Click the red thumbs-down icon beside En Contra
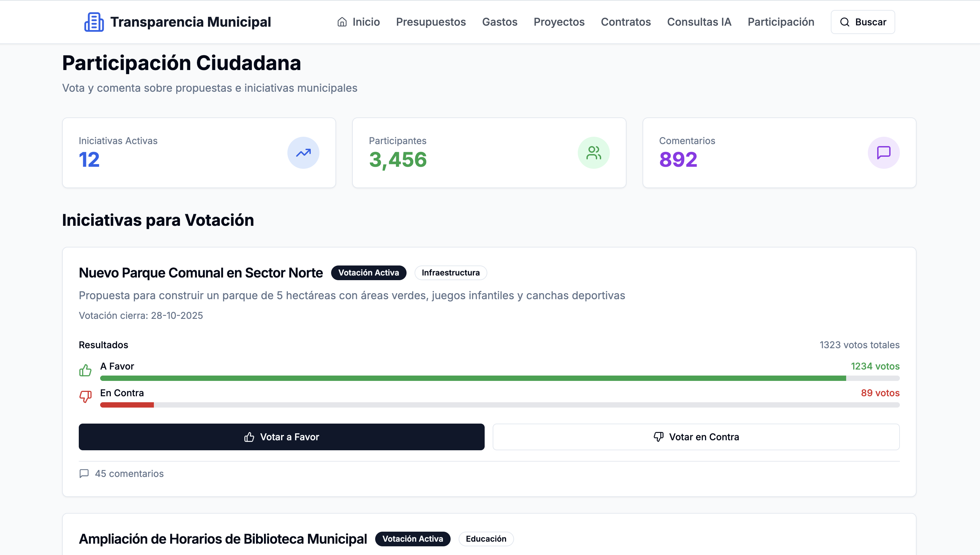Viewport: 980px width, 555px height. (x=85, y=397)
